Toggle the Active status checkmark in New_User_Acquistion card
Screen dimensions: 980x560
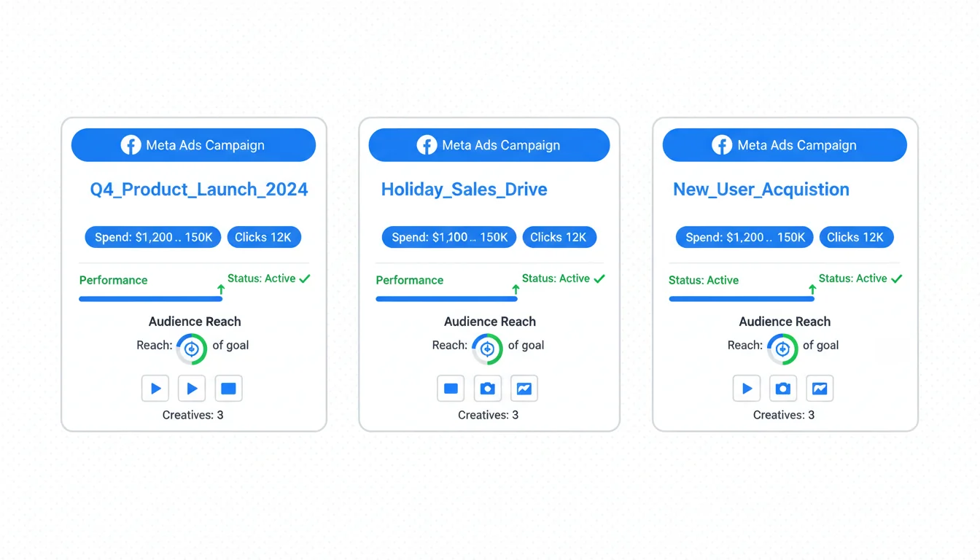point(897,279)
